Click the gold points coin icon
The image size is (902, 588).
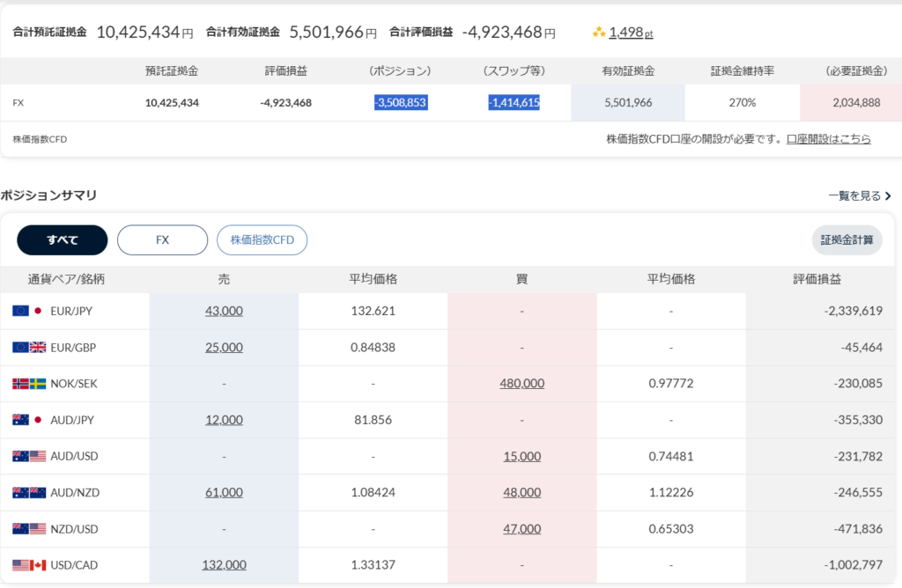coord(599,33)
